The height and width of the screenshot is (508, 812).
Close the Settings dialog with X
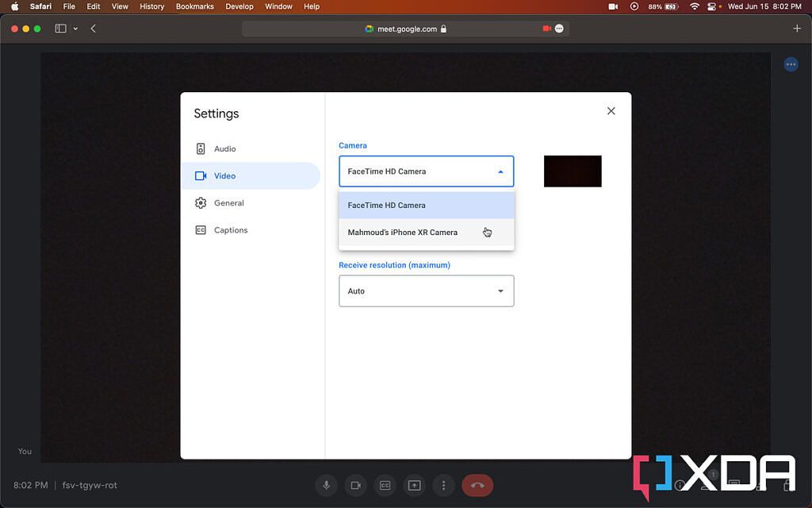[611, 111]
